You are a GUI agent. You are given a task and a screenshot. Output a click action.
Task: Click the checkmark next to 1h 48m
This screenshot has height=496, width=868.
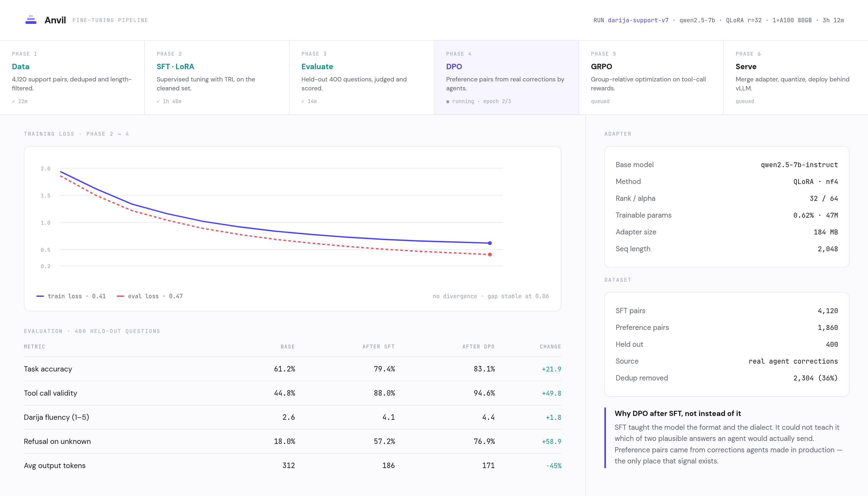pyautogui.click(x=158, y=101)
